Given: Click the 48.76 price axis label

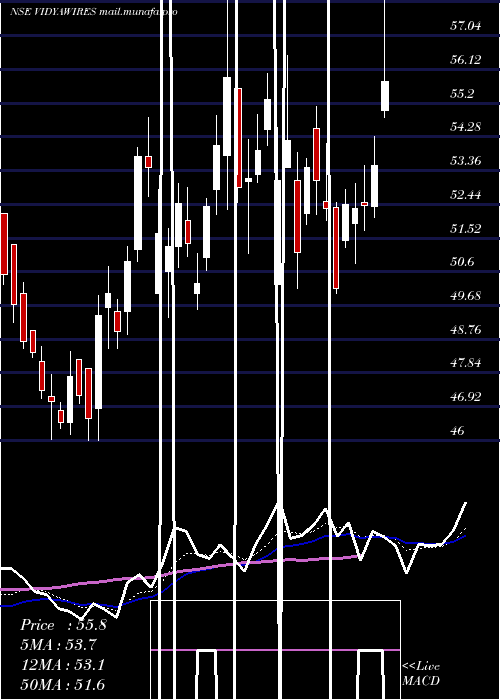Looking at the screenshot, I should tap(466, 330).
